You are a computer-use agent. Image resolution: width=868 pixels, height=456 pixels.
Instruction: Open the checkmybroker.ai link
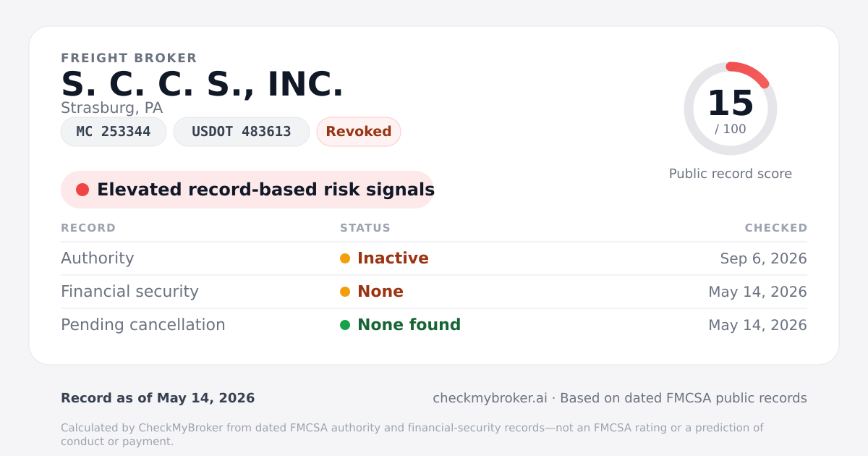[x=490, y=398]
